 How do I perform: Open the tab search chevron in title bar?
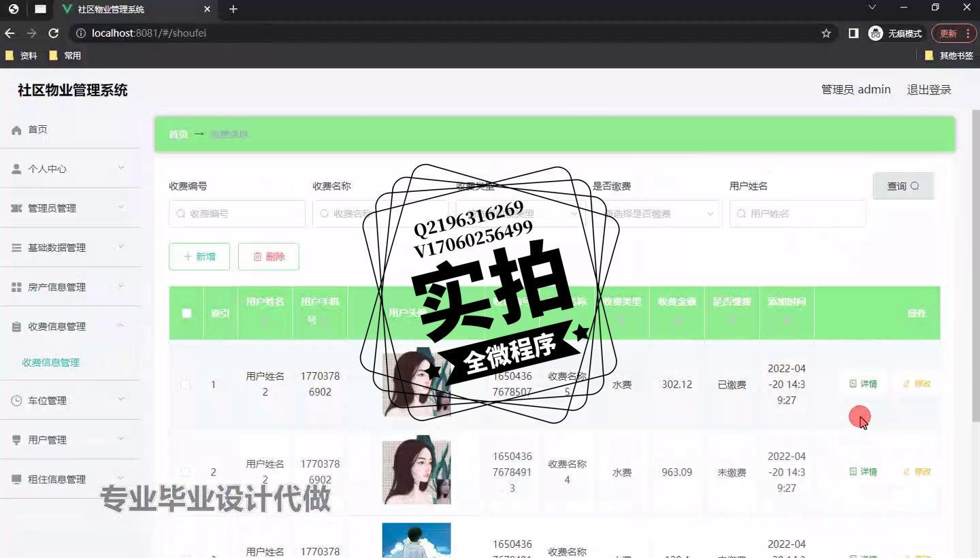[x=872, y=7]
